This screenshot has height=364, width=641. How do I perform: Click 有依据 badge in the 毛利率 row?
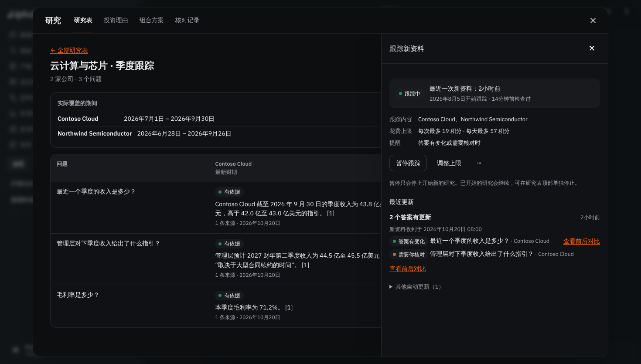(x=229, y=296)
